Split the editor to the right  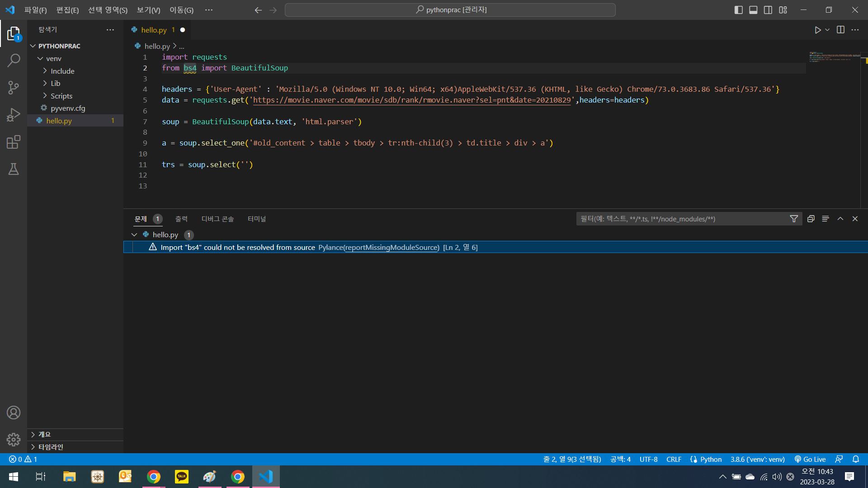[840, 30]
